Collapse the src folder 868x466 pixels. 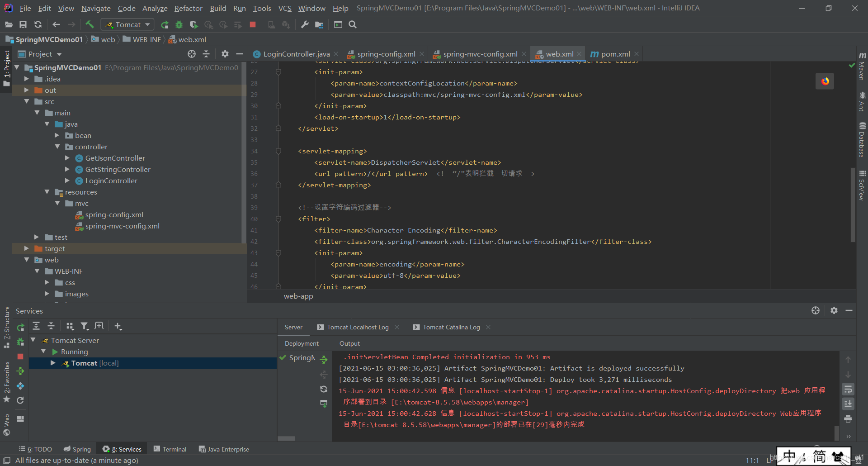[x=26, y=101]
